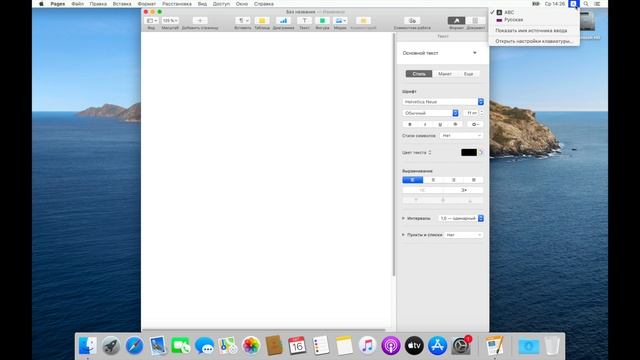Screen dimensions: 640x360
Task: Select the ABC input source
Action: (x=534, y=12)
